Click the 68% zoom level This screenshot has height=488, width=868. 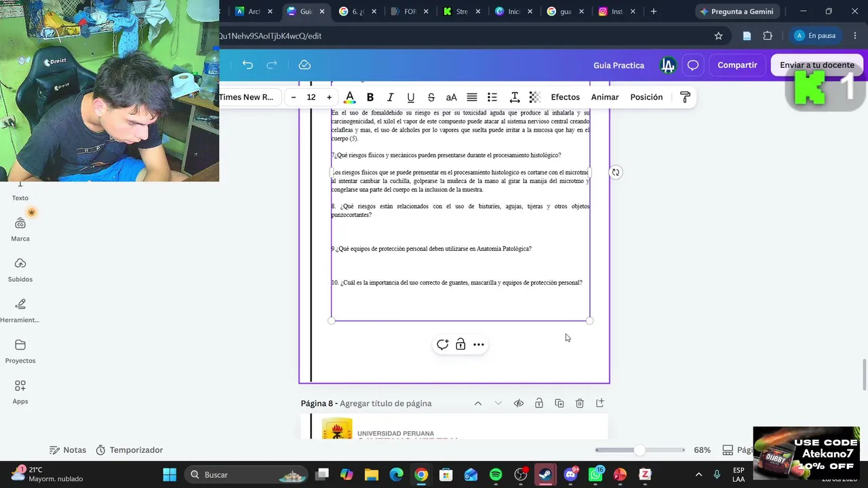702,450
